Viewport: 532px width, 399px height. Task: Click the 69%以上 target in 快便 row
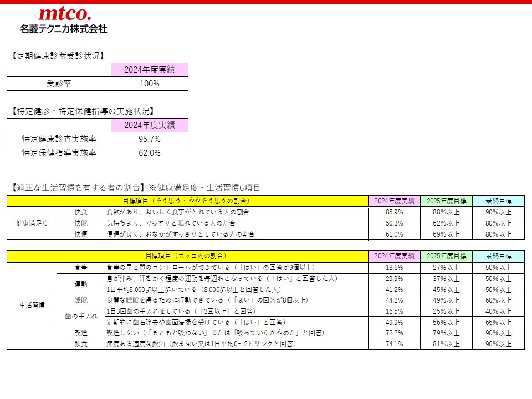click(446, 234)
